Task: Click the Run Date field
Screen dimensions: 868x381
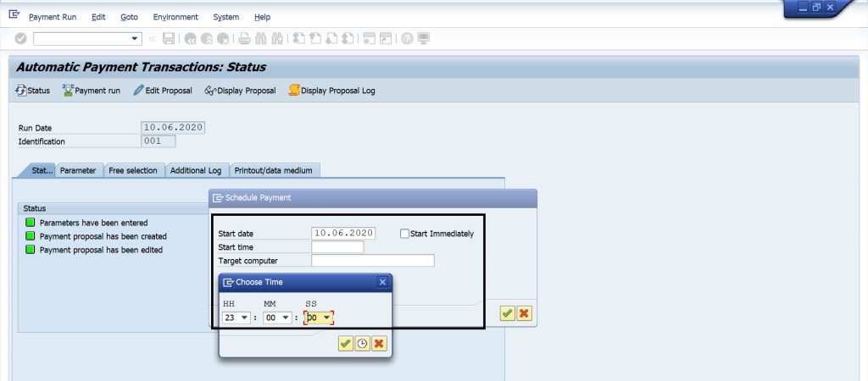Action: [x=173, y=128]
